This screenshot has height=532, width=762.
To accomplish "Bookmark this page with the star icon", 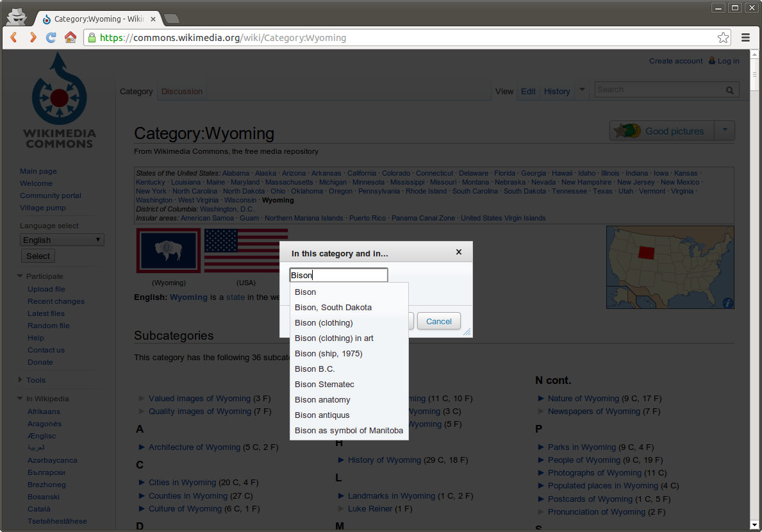I will pos(723,37).
